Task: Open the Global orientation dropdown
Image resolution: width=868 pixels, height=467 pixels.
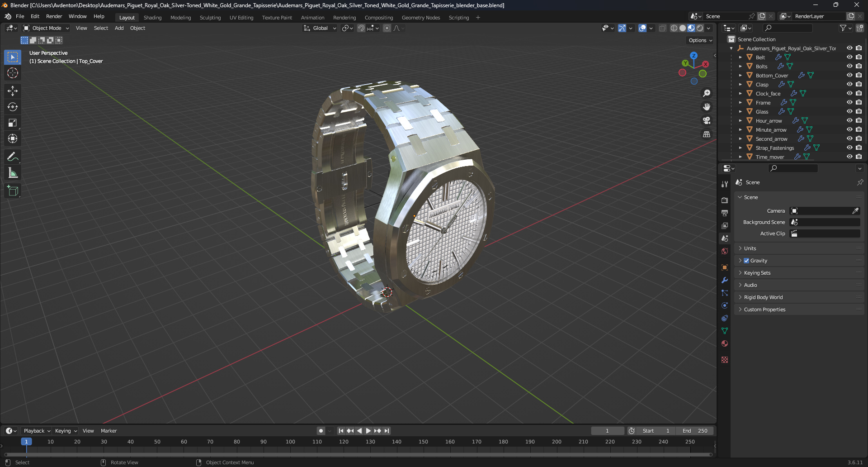Action: [x=320, y=28]
